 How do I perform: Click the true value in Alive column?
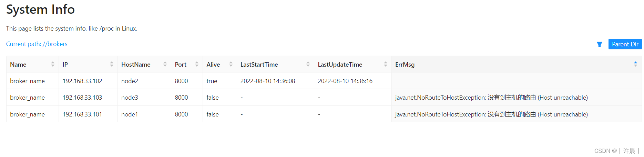coord(212,81)
